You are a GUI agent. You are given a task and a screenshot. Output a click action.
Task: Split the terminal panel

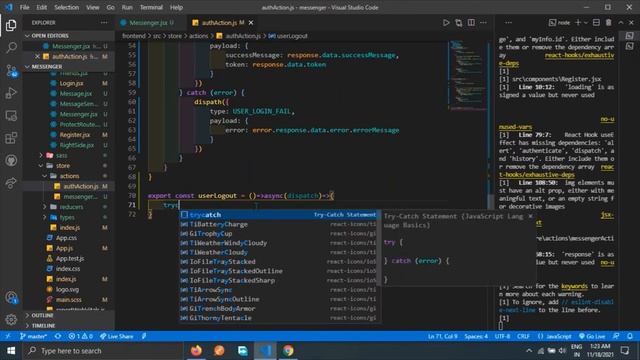pos(596,23)
